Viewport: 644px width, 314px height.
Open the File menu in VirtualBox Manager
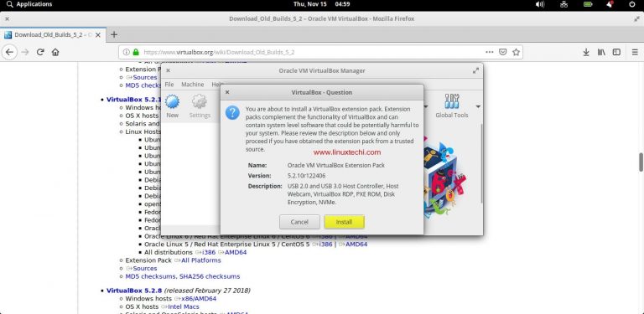169,84
